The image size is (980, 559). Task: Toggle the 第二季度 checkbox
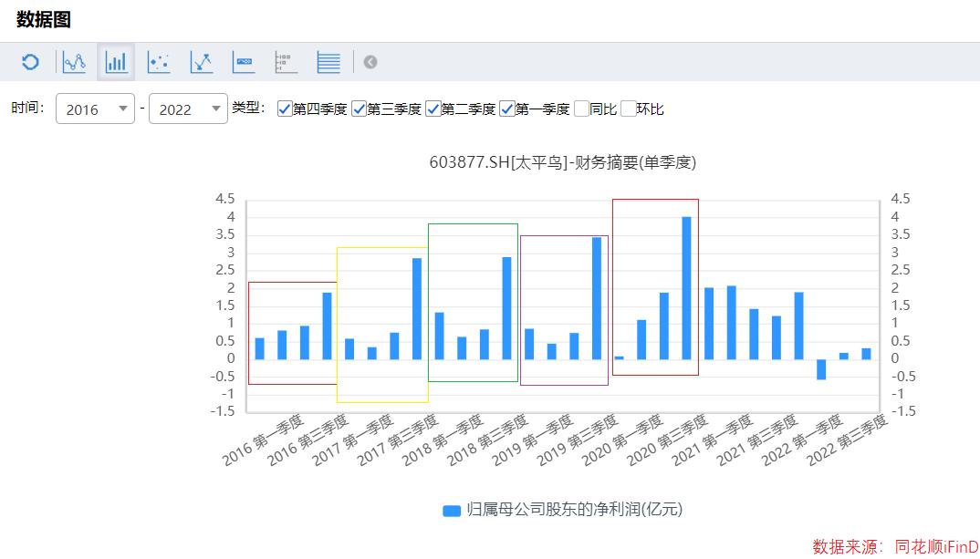coord(433,109)
